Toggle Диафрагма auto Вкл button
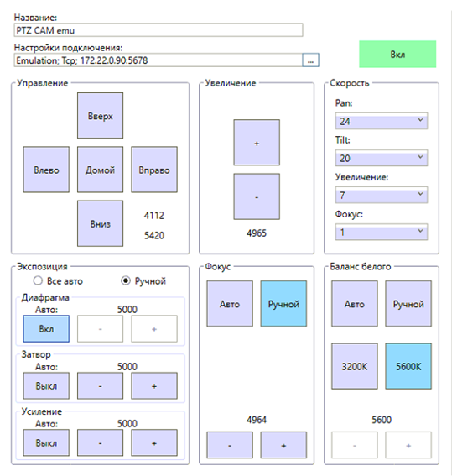Screen dimensions: 452x476 (46, 329)
